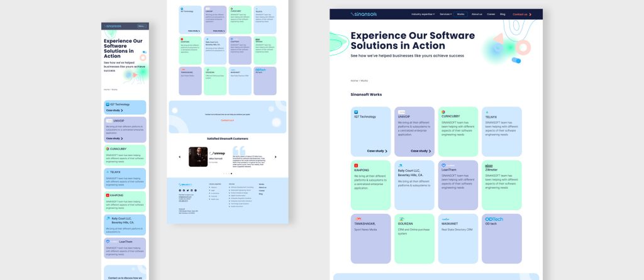Click the IQ7 Technology logo icon in desktop grid
The width and height of the screenshot is (644, 280).
[x=355, y=112]
